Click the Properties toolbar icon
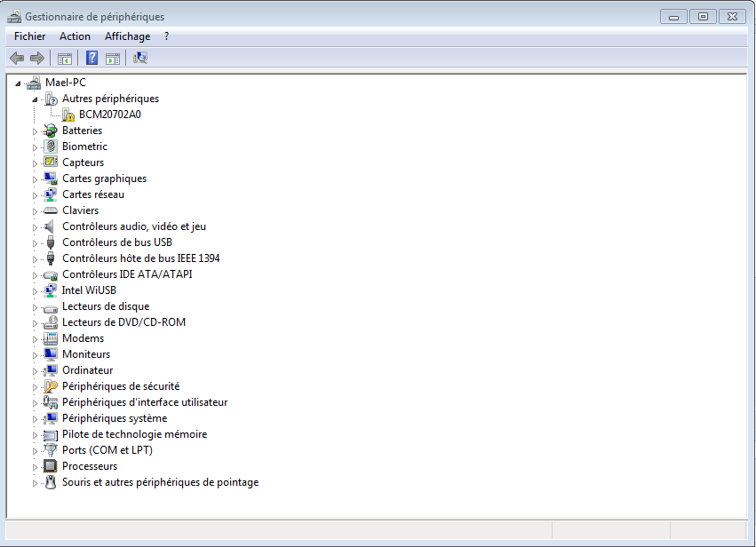Viewport: 756px width, 547px height. tap(111, 58)
